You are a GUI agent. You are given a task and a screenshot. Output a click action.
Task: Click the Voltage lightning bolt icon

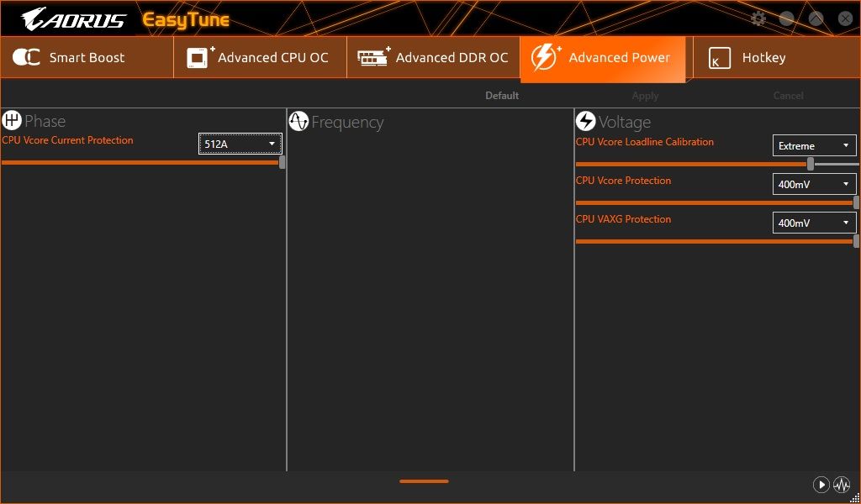[586, 121]
